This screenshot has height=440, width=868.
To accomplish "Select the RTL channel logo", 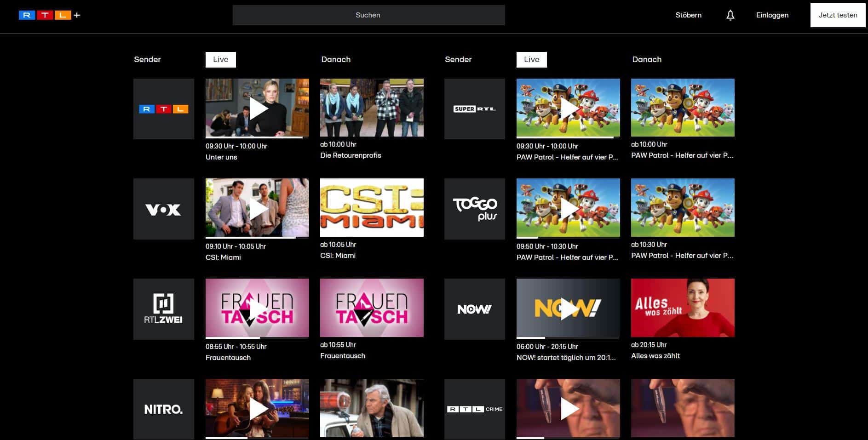I will pyautogui.click(x=164, y=109).
